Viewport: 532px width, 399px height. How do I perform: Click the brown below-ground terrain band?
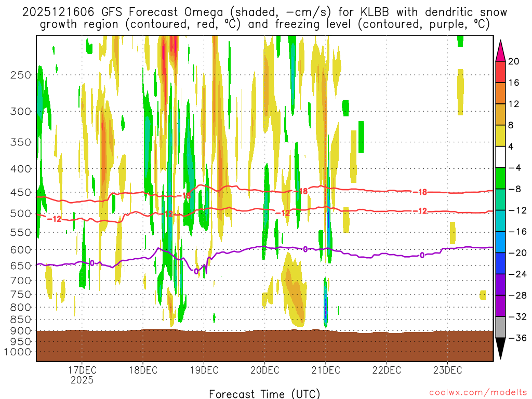[x=264, y=345]
